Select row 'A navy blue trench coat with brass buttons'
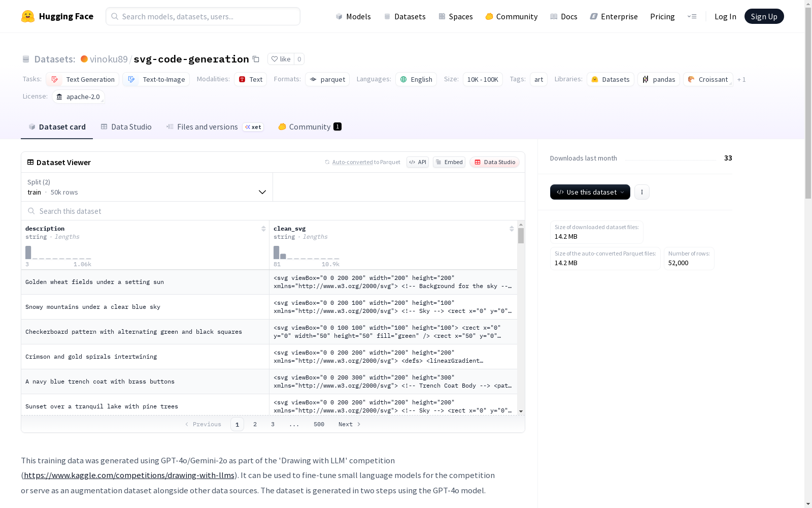 coord(269,382)
